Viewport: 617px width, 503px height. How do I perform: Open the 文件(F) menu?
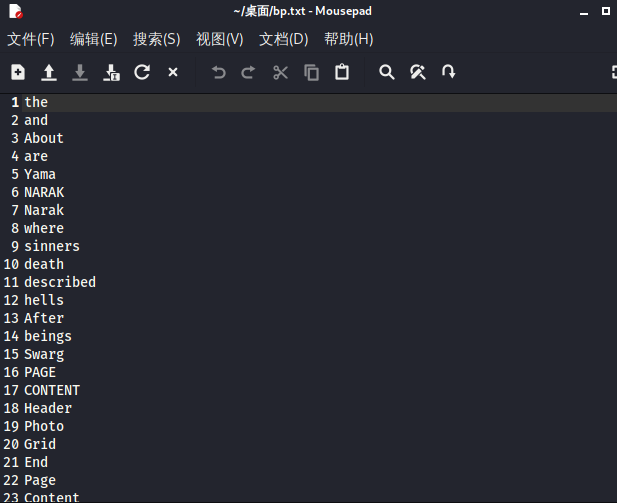pos(31,39)
